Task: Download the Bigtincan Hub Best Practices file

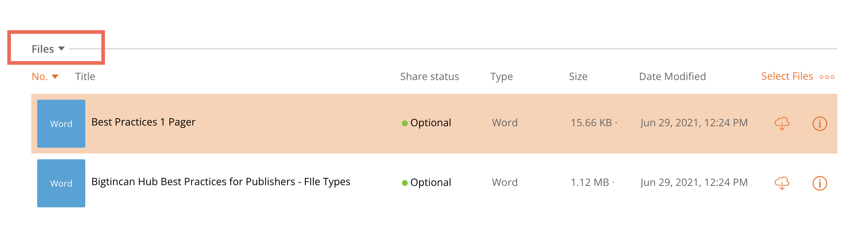Action: point(782,183)
